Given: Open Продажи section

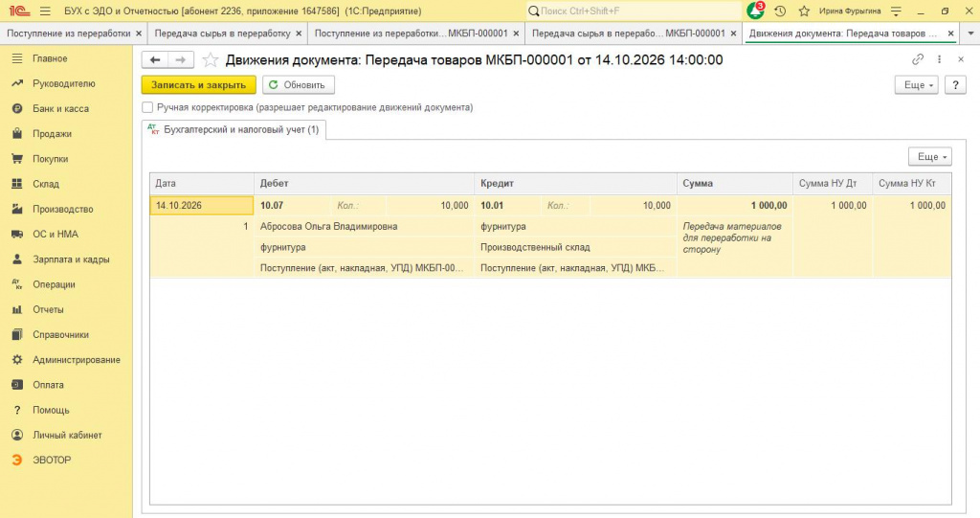Looking at the screenshot, I should (52, 133).
